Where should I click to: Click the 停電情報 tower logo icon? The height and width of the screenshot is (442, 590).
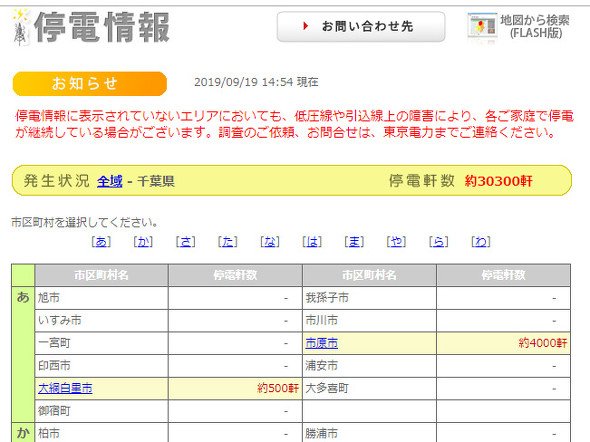[x=21, y=28]
